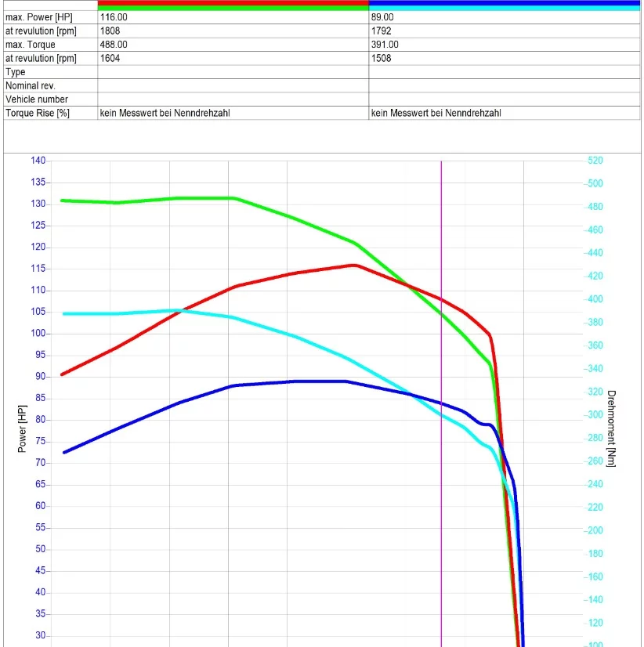
Task: Click the 520 tick label on torque axis
Action: coord(595,161)
